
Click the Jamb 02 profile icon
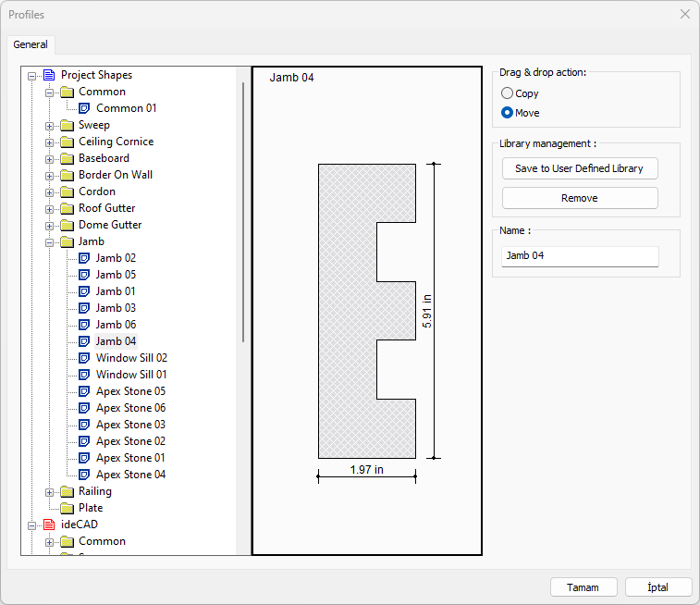point(84,258)
